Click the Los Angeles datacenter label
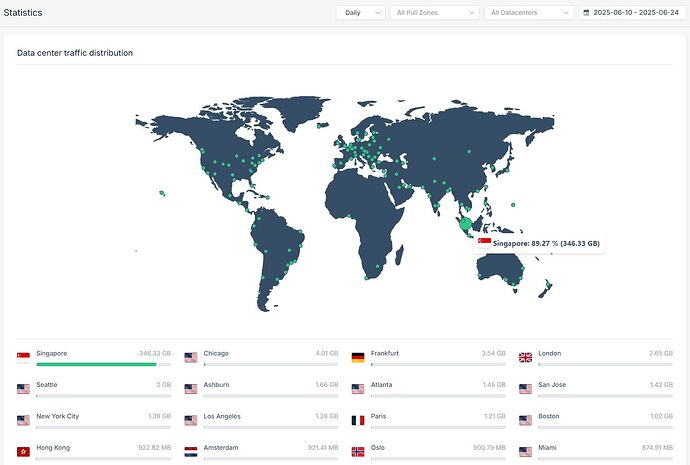The height and width of the screenshot is (465, 690). (x=223, y=416)
